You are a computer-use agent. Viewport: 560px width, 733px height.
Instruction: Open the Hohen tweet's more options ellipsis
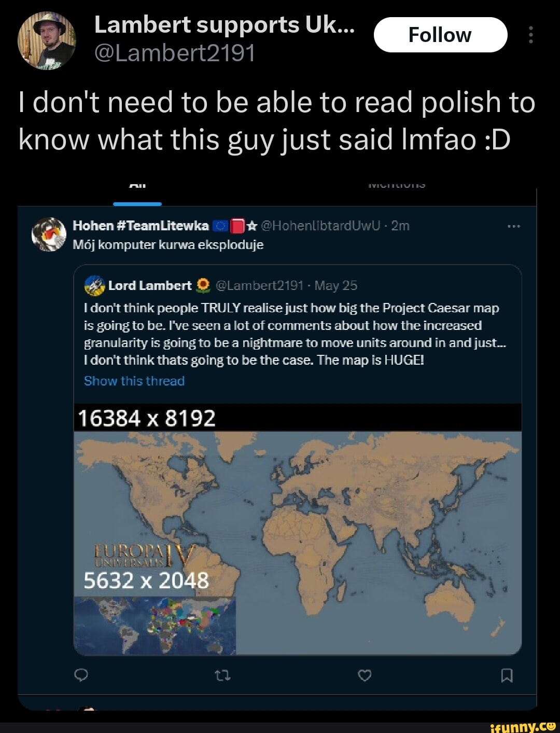514,226
